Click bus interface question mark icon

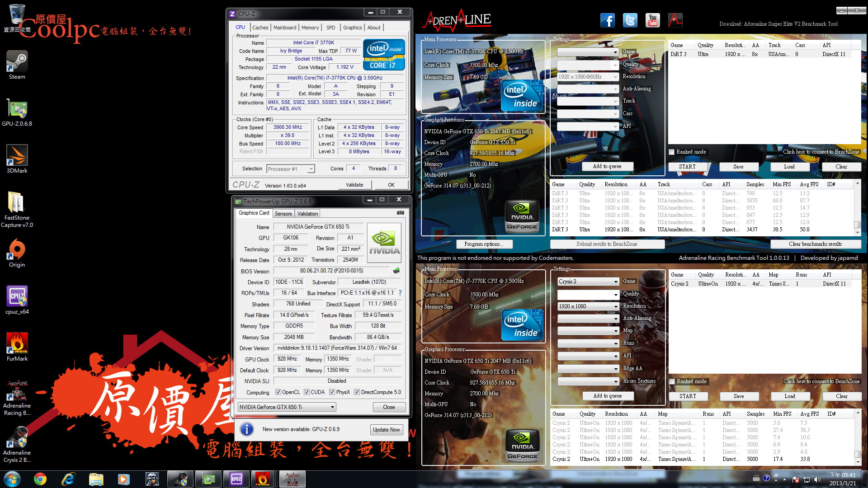point(400,293)
